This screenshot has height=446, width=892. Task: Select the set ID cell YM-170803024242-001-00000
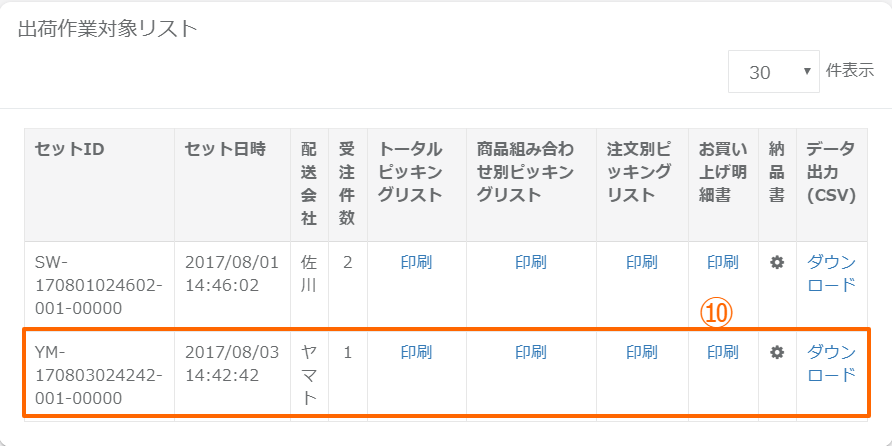click(x=98, y=375)
